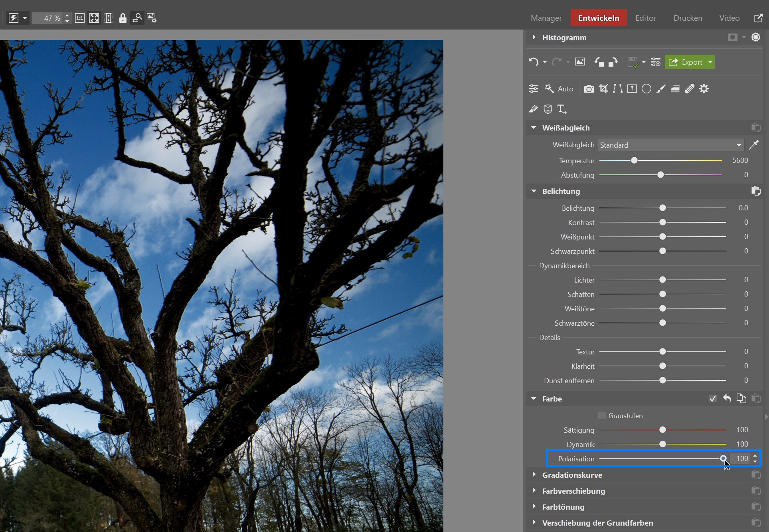Viewport: 769px width, 532px height.
Task: Choose the filter brush tool
Action: [x=661, y=89]
